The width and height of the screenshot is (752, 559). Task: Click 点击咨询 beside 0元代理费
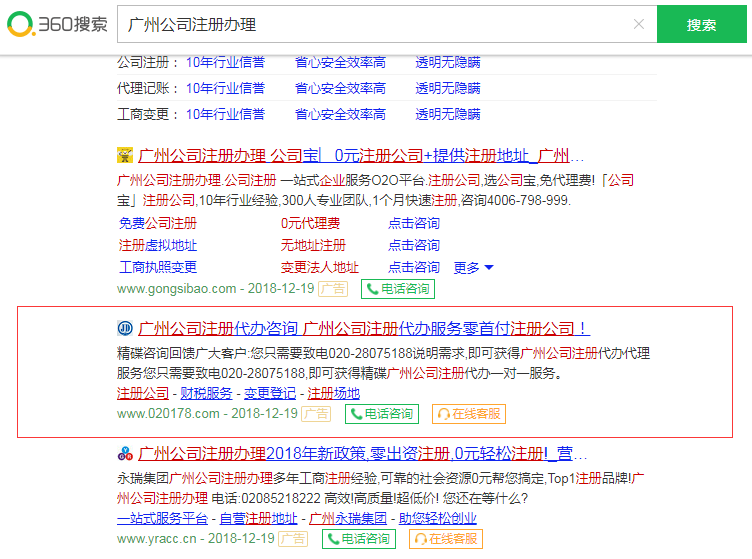[x=414, y=223]
